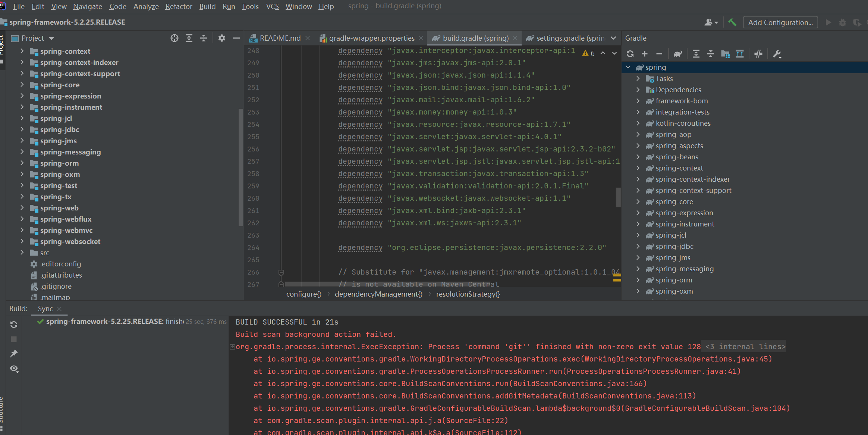The image size is (868, 435).
Task: Expand all in Gradle panel toolbar
Action: pyautogui.click(x=696, y=54)
